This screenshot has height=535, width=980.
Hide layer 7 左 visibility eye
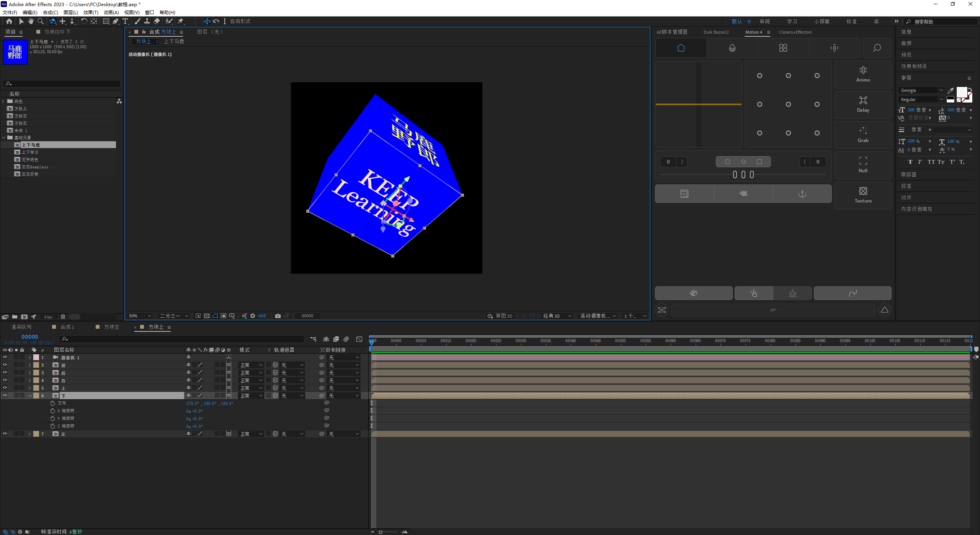[x=5, y=434]
